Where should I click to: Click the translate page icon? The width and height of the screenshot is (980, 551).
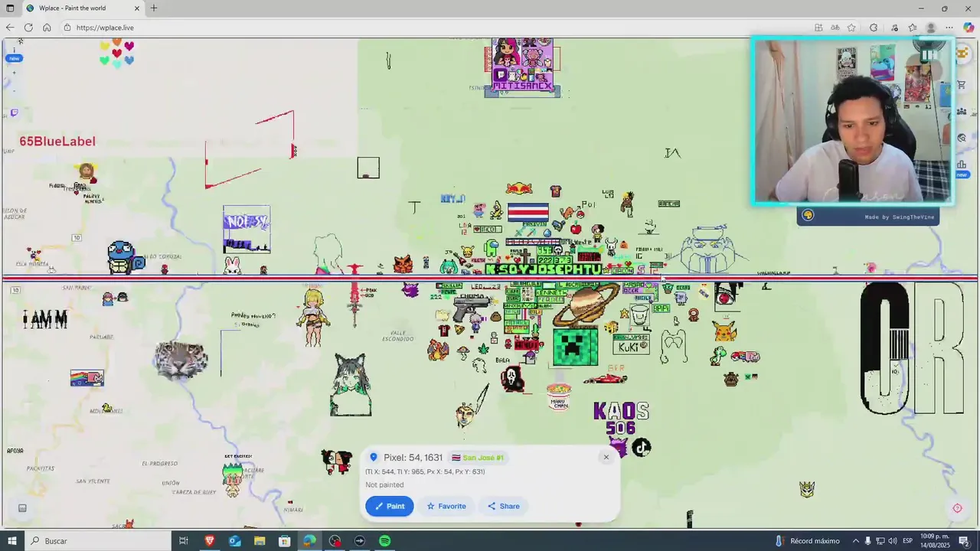835,28
